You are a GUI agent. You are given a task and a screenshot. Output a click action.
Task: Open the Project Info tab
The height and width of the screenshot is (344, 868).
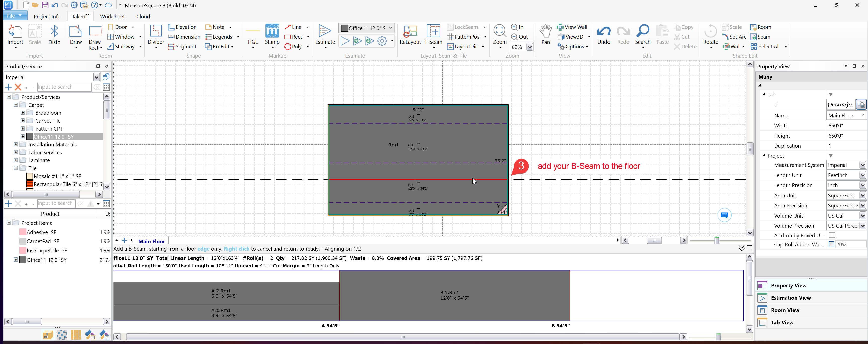tap(47, 16)
